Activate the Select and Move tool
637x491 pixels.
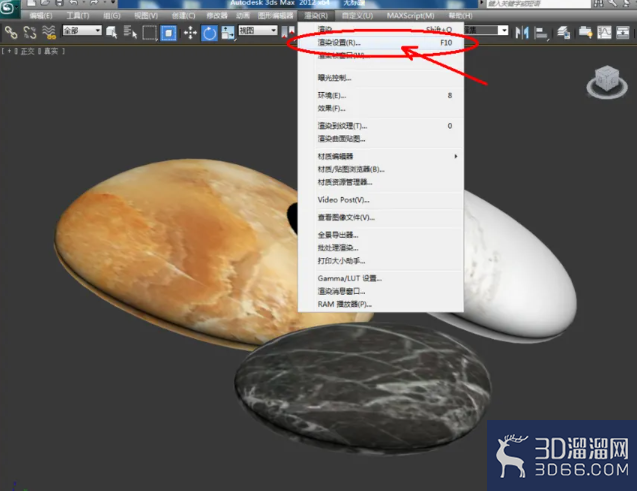[190, 33]
